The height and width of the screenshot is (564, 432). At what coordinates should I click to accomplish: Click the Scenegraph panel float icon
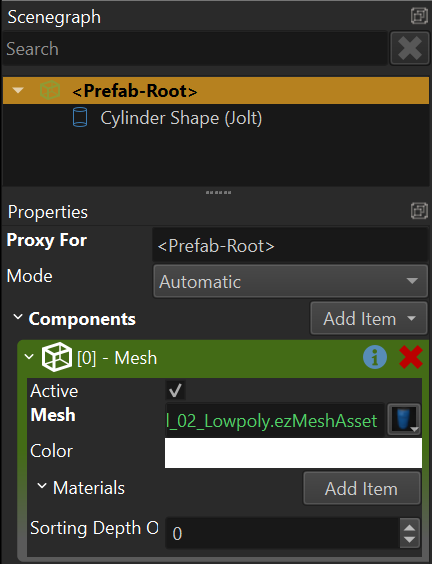[419, 16]
